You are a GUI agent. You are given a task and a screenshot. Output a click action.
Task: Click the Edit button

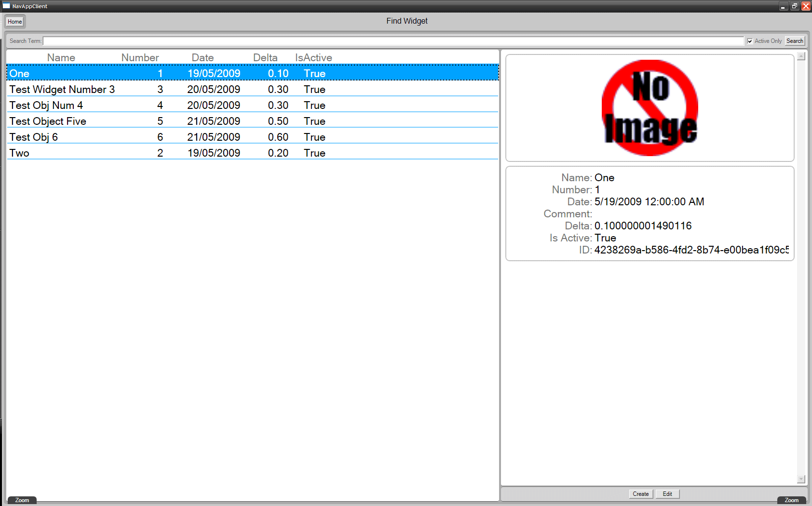click(x=667, y=494)
